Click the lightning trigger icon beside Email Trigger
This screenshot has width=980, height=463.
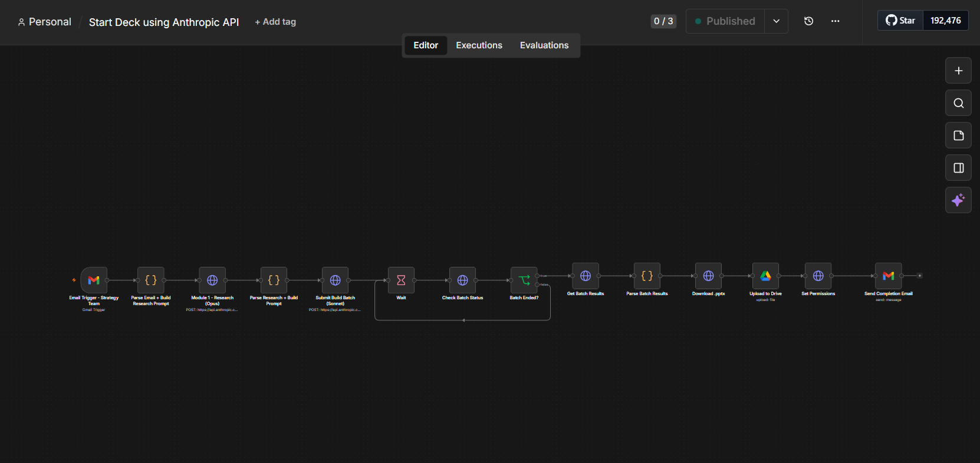pos(74,280)
